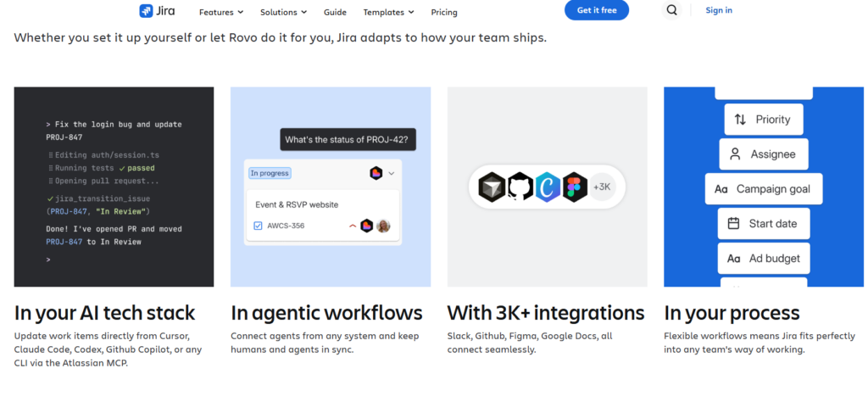Toggle the AWCS-356 checkbox
868x402 pixels.
pyautogui.click(x=258, y=226)
